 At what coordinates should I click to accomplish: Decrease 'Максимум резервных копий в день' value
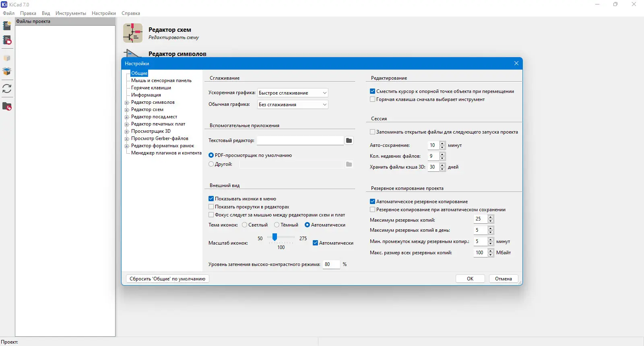490,232
